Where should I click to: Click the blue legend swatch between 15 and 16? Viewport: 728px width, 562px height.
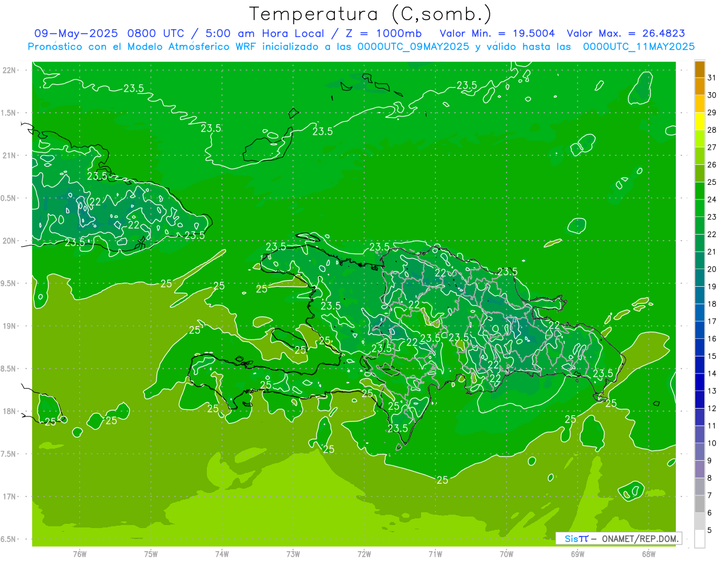[x=699, y=347]
